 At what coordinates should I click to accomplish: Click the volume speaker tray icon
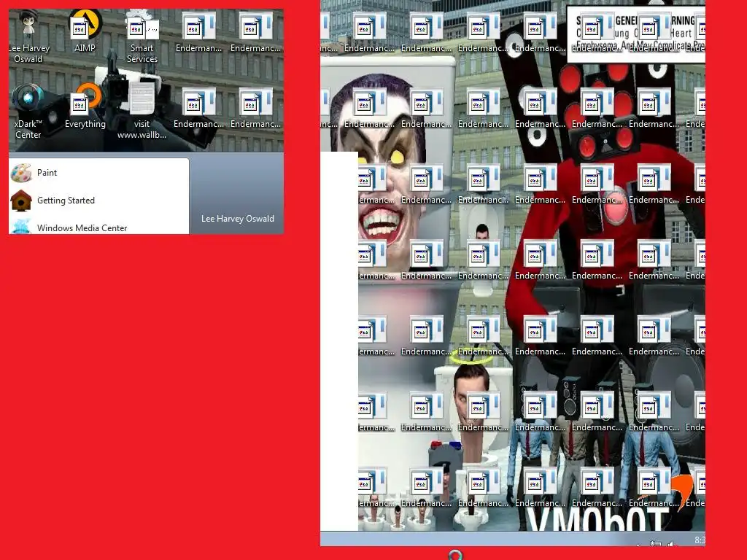point(672,543)
